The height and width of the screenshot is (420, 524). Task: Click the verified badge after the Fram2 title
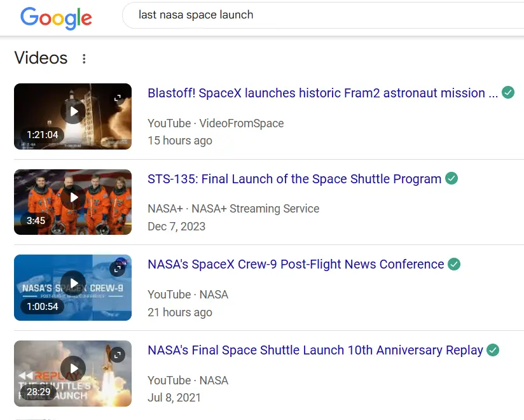pos(508,93)
